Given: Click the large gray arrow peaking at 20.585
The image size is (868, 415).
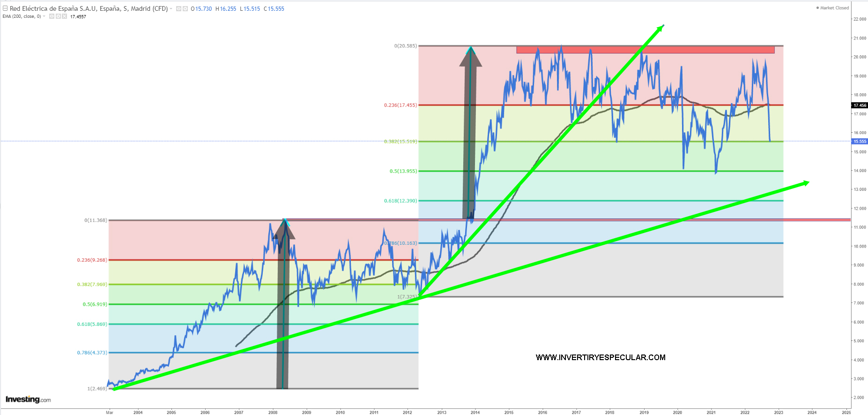Looking at the screenshot, I should tap(470, 141).
